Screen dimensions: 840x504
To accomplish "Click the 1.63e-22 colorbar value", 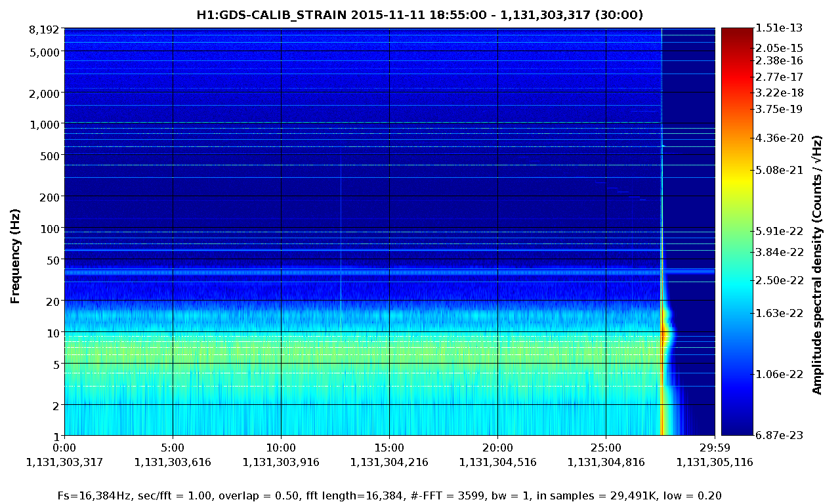I will pyautogui.click(x=779, y=313).
